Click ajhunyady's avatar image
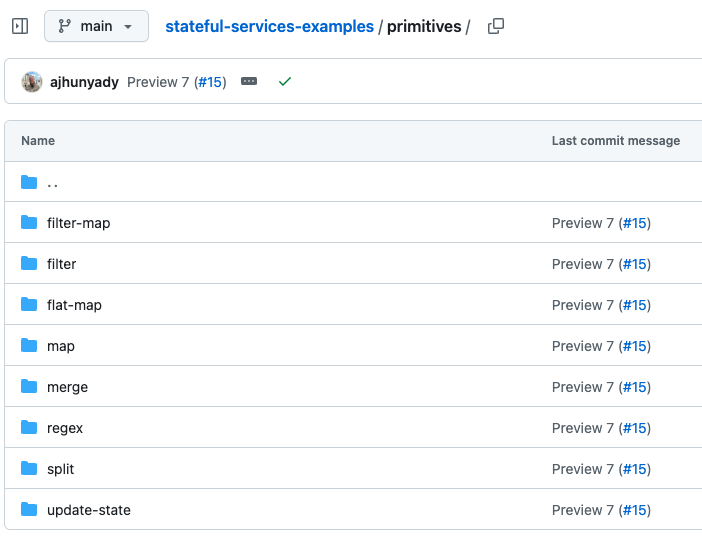 pos(32,82)
